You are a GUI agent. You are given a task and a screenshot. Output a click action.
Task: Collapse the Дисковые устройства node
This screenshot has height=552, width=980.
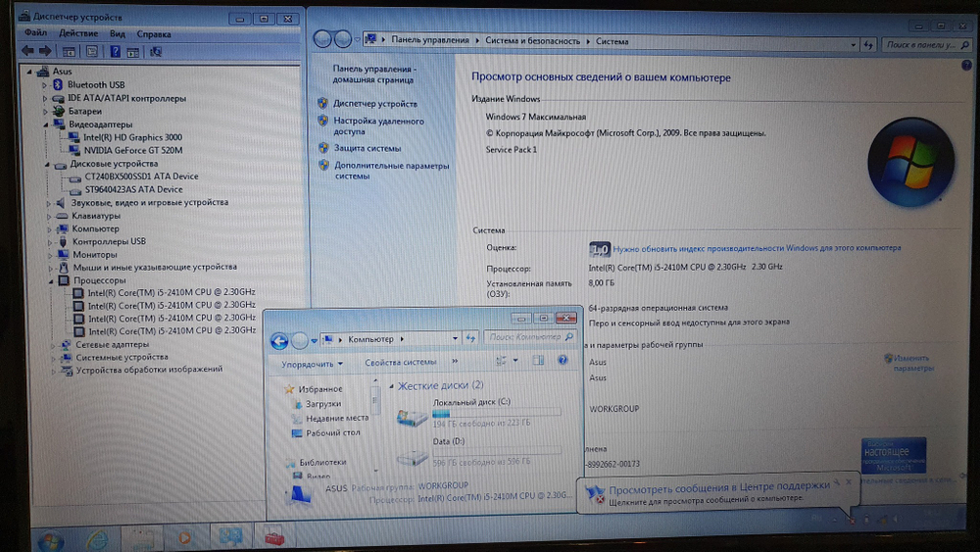[47, 164]
